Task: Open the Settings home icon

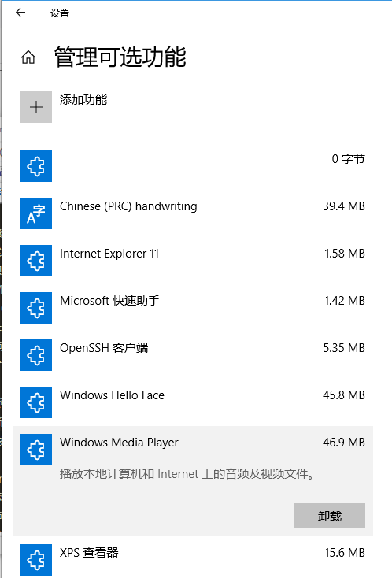Action: point(28,57)
